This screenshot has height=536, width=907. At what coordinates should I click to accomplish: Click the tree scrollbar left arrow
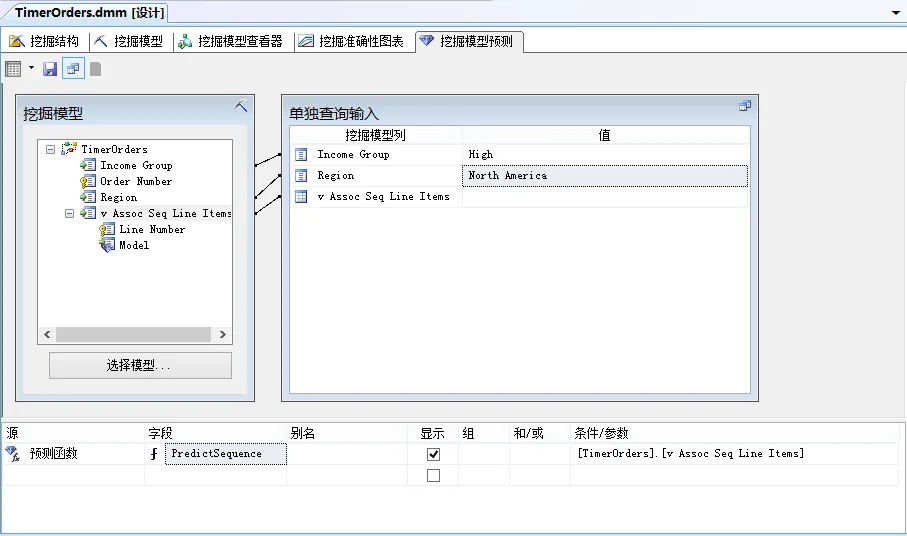pyautogui.click(x=47, y=334)
